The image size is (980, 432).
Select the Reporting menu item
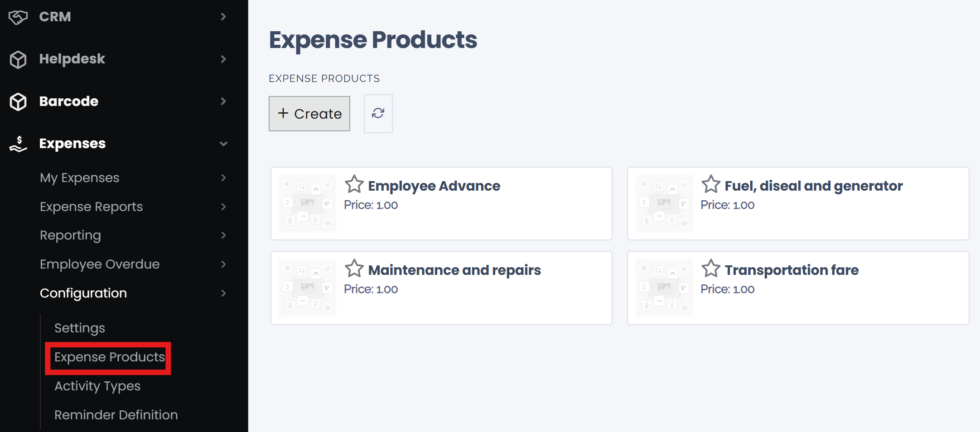pyautogui.click(x=70, y=235)
